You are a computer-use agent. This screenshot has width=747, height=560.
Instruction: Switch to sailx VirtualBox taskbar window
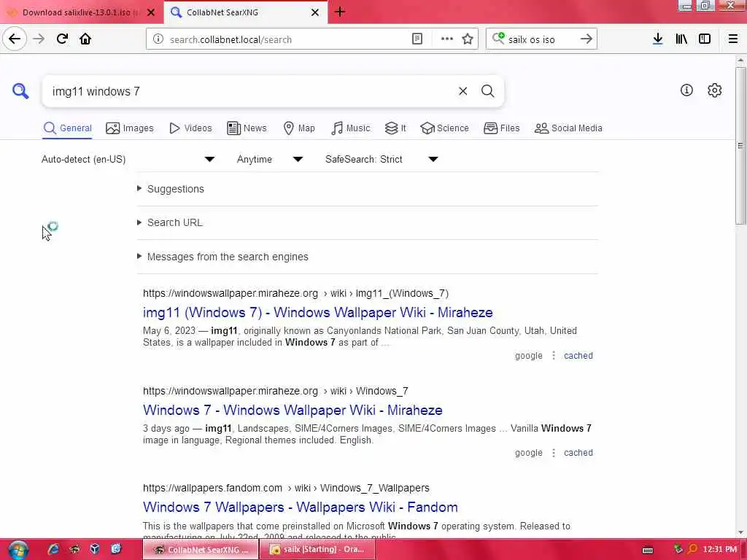tap(317, 550)
